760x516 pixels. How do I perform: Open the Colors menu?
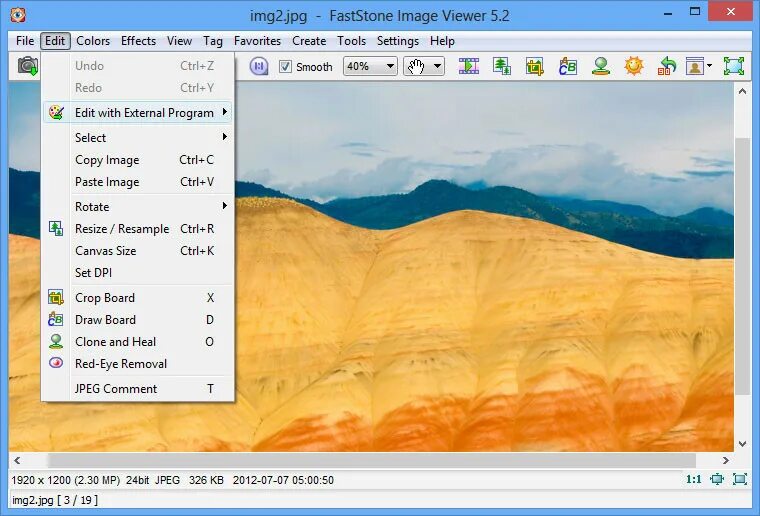click(x=93, y=41)
